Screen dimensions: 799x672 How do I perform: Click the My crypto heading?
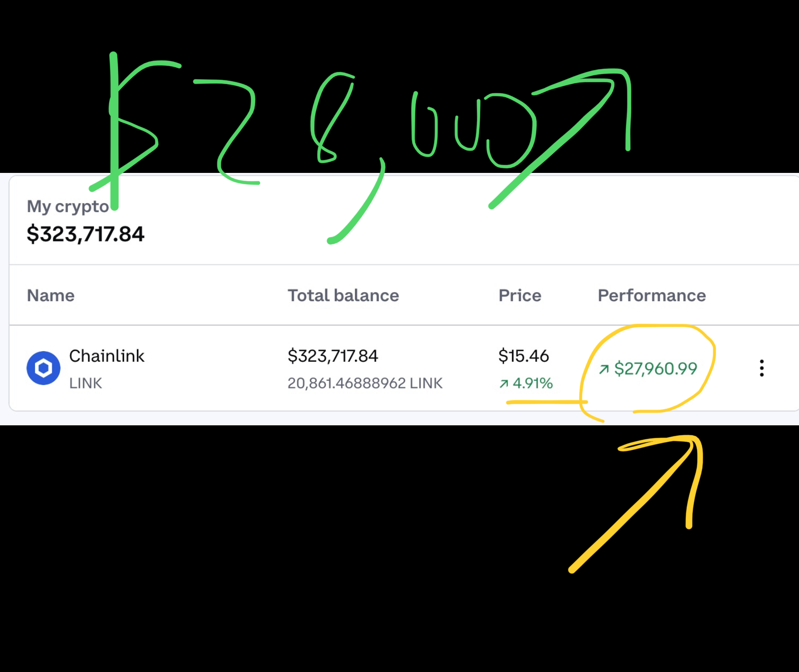(x=68, y=206)
